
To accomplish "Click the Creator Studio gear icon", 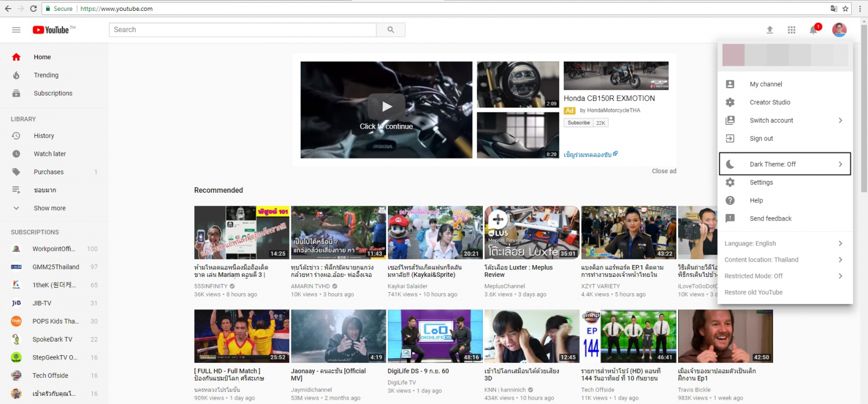I will tap(730, 102).
